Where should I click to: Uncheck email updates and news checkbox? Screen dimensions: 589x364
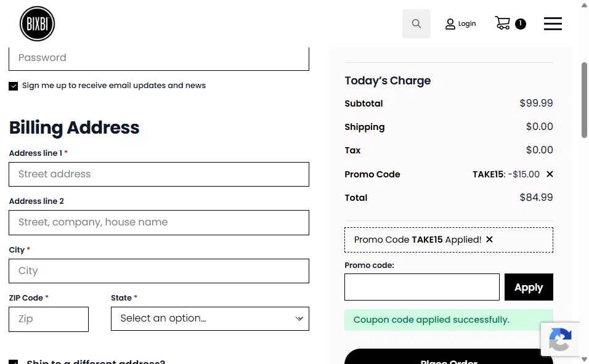tap(13, 86)
